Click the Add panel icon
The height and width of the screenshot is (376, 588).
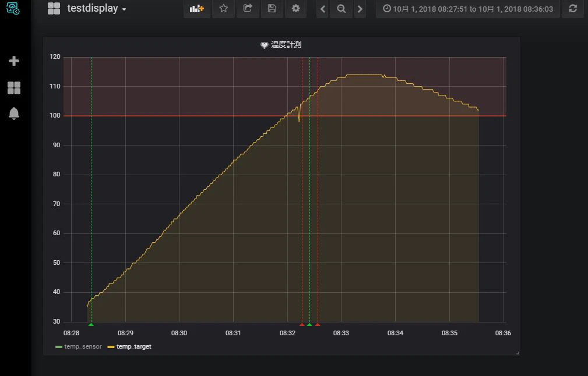(x=196, y=8)
